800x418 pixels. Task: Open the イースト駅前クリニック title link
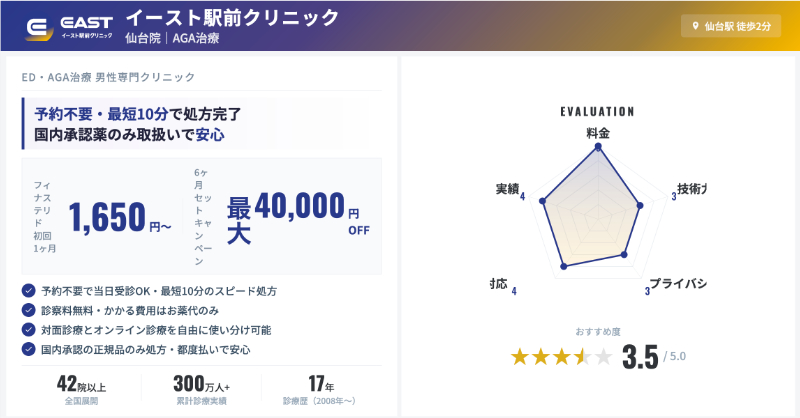[x=232, y=18]
